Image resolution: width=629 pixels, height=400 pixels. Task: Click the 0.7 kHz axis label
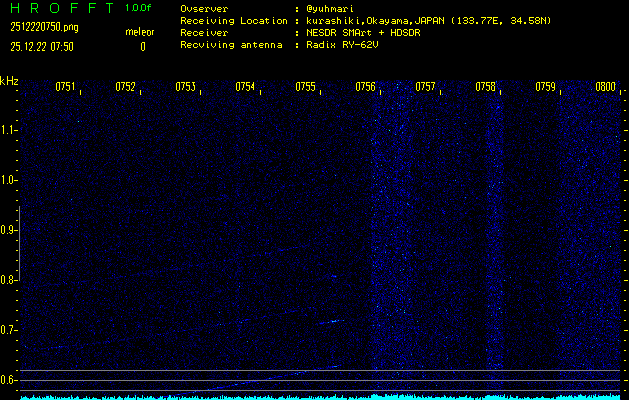pos(8,330)
